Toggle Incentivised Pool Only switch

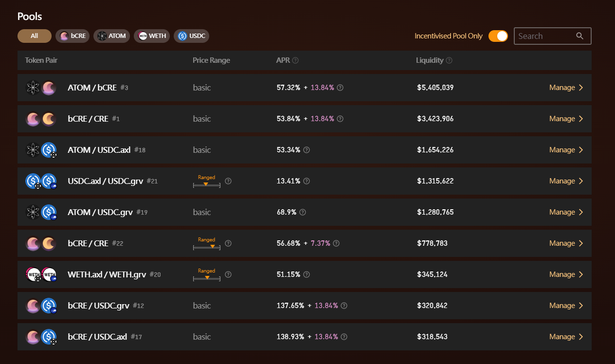pyautogui.click(x=498, y=36)
